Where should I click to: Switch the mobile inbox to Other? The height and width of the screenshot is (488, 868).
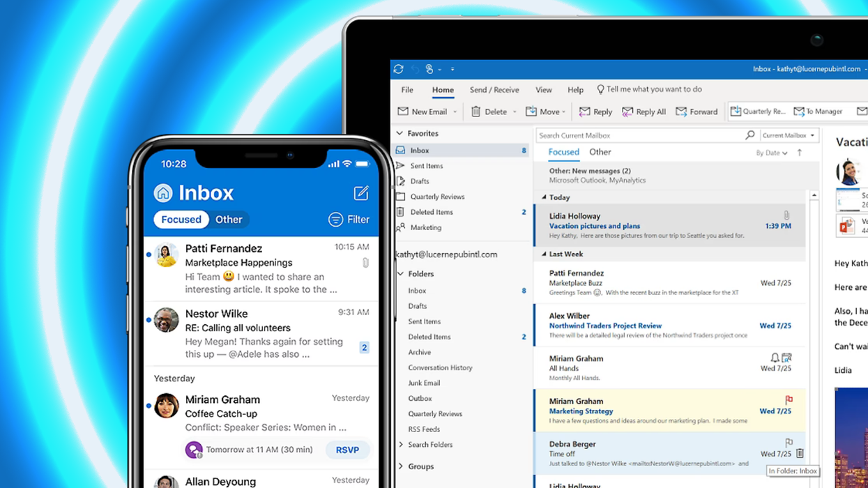pyautogui.click(x=229, y=219)
